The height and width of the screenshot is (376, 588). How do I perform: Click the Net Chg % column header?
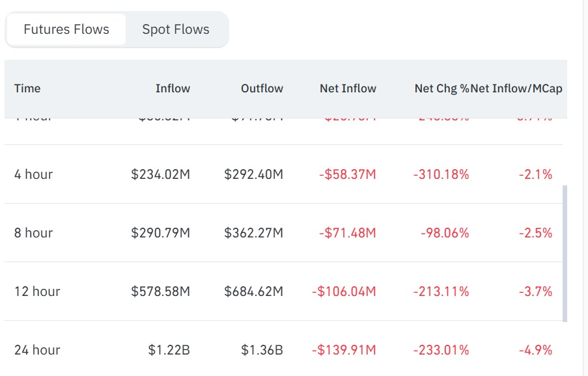(x=441, y=88)
